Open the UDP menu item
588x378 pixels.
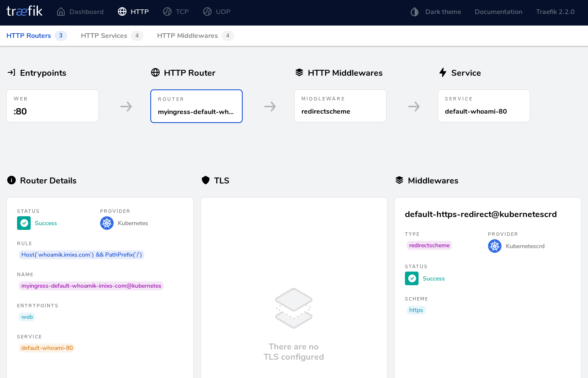[x=217, y=12]
